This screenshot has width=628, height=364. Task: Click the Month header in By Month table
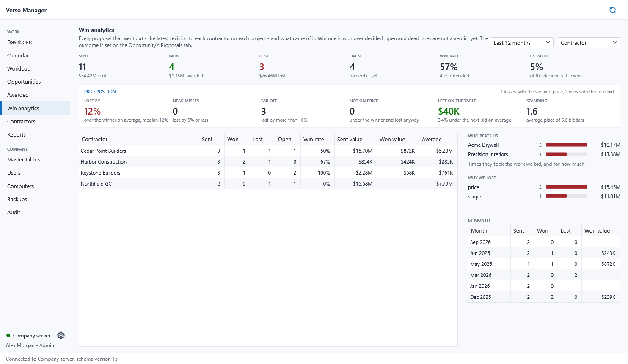point(489,230)
